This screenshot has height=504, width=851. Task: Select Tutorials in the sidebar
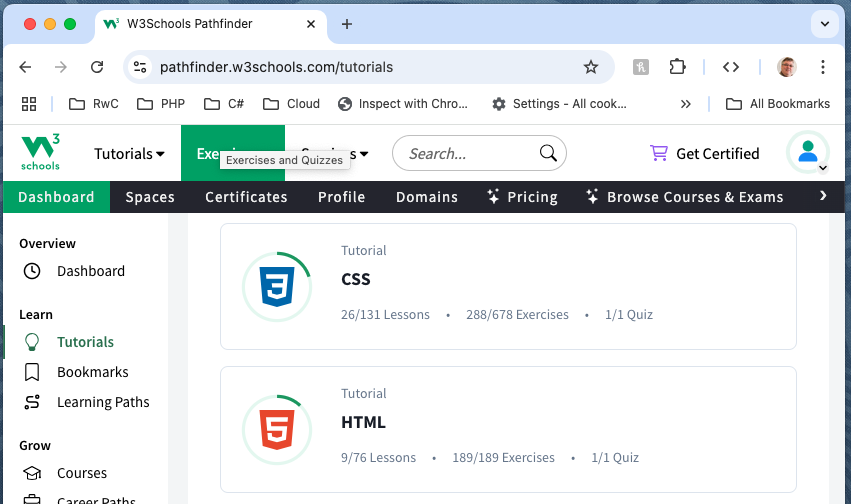85,342
